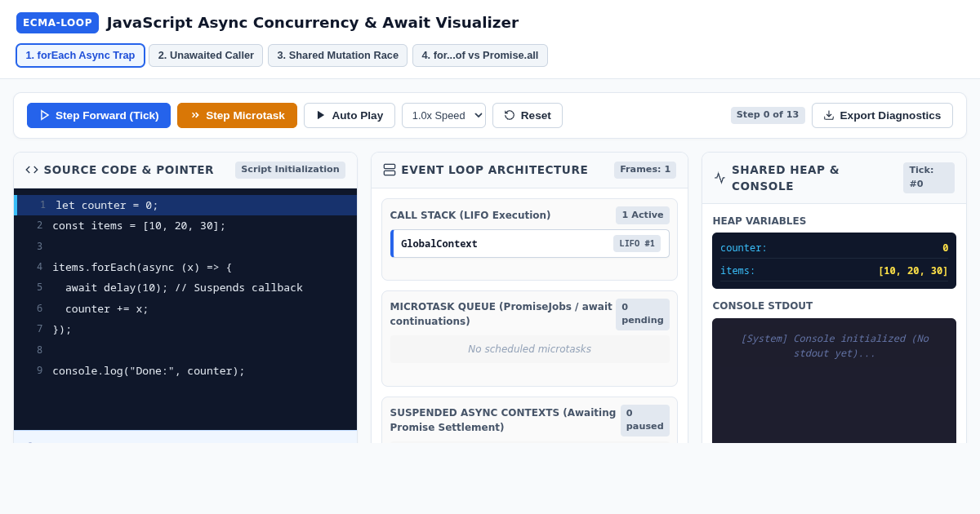
Task: Open the 1.0x Speed dropdown
Action: tap(443, 115)
